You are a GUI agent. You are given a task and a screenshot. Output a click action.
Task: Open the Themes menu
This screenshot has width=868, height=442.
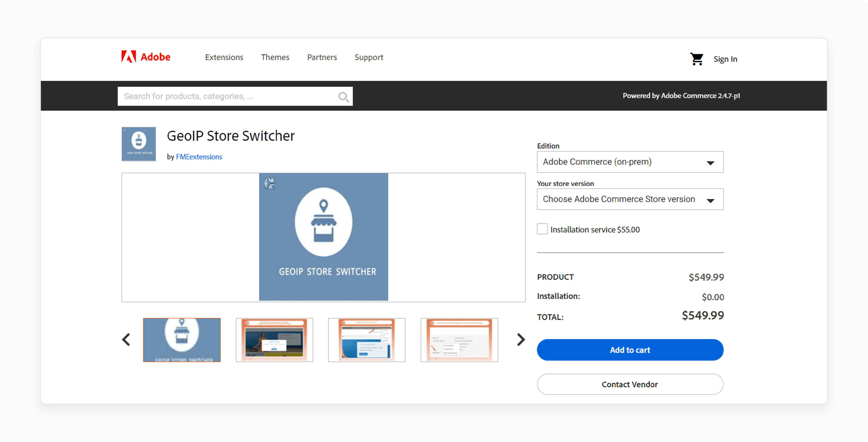(x=275, y=57)
